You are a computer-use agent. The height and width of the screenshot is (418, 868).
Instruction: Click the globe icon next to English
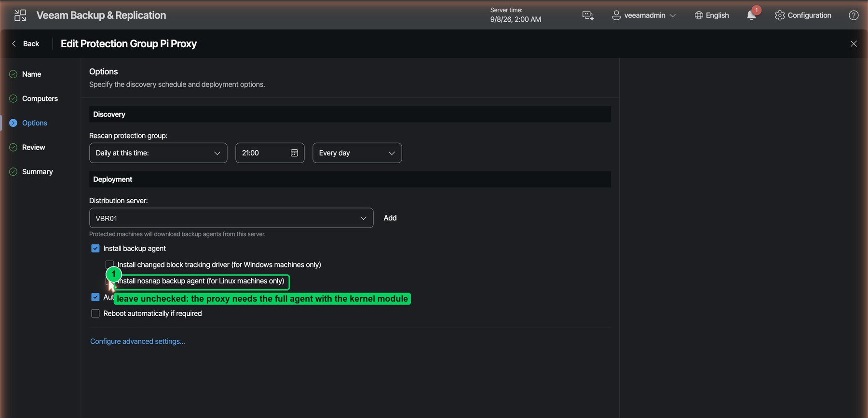point(699,15)
